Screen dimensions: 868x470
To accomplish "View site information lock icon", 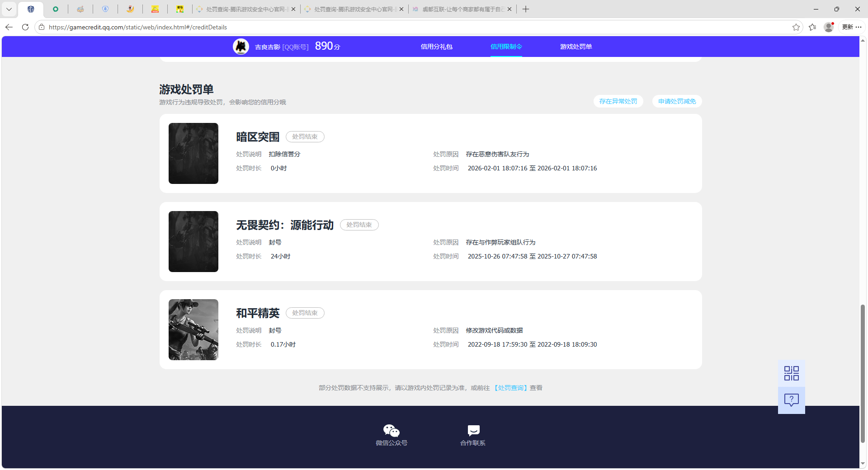I will click(42, 27).
